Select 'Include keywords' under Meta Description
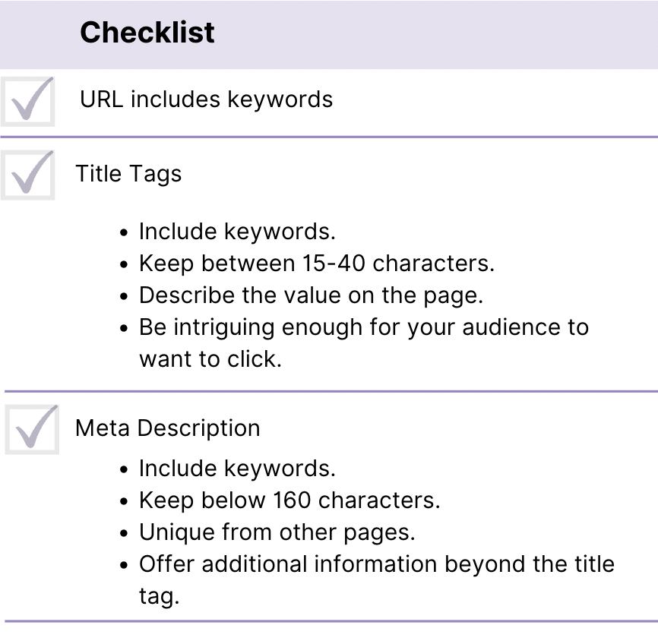This screenshot has width=658, height=644. tap(237, 469)
